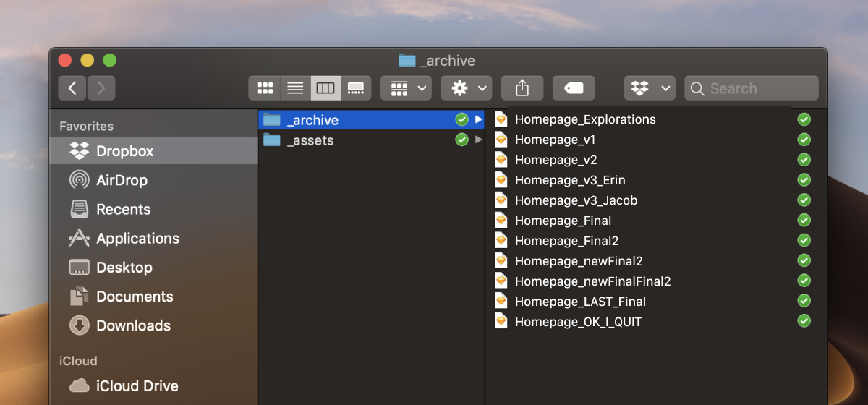868x405 pixels.
Task: Go forward with the Finder forward arrow
Action: [101, 88]
